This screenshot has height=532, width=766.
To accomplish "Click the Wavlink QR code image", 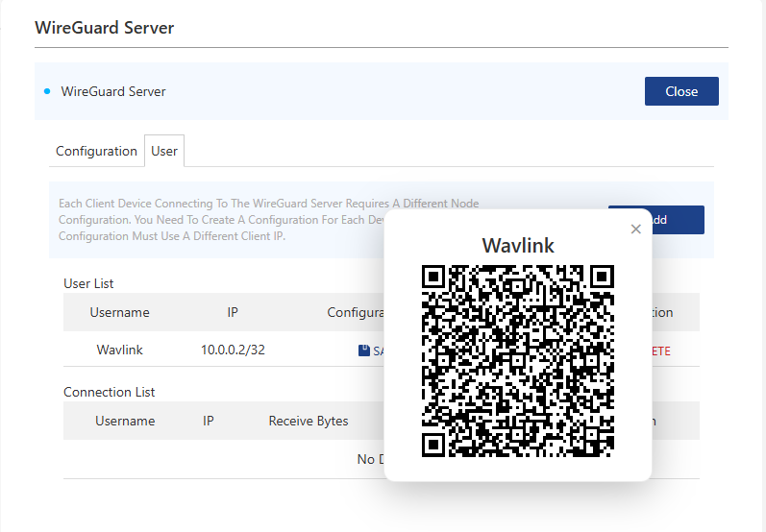I will click(518, 361).
